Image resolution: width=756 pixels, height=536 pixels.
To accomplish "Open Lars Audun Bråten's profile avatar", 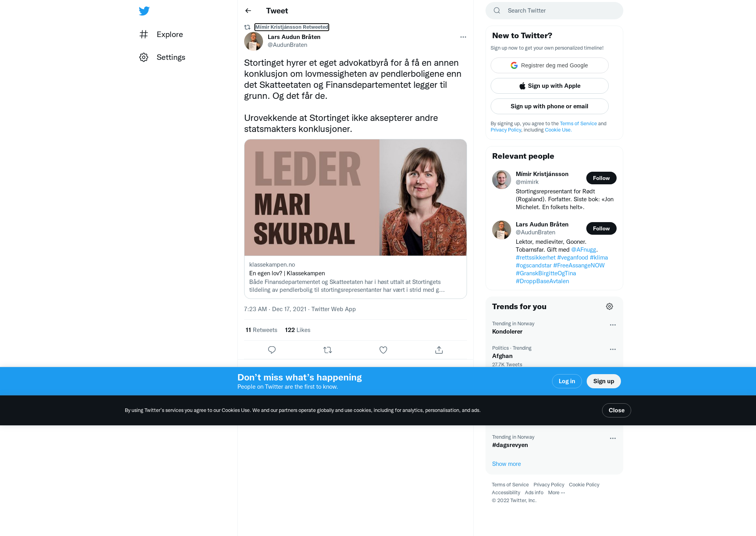I will click(254, 41).
